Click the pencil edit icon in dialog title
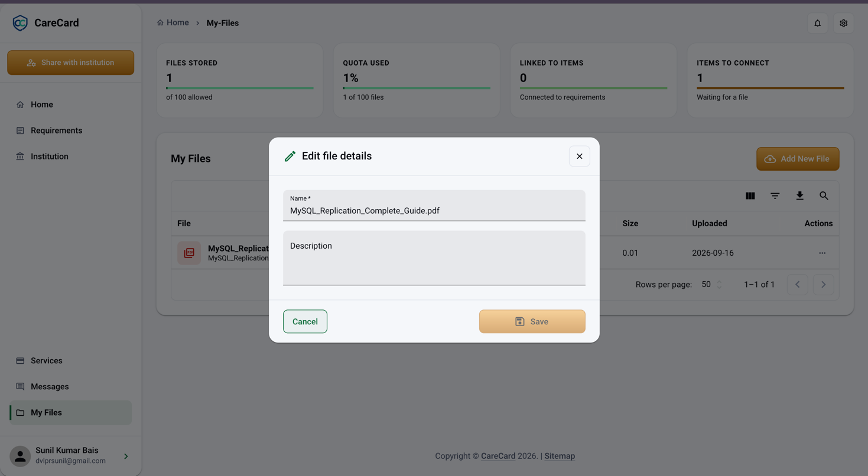Image resolution: width=868 pixels, height=476 pixels. (x=290, y=157)
